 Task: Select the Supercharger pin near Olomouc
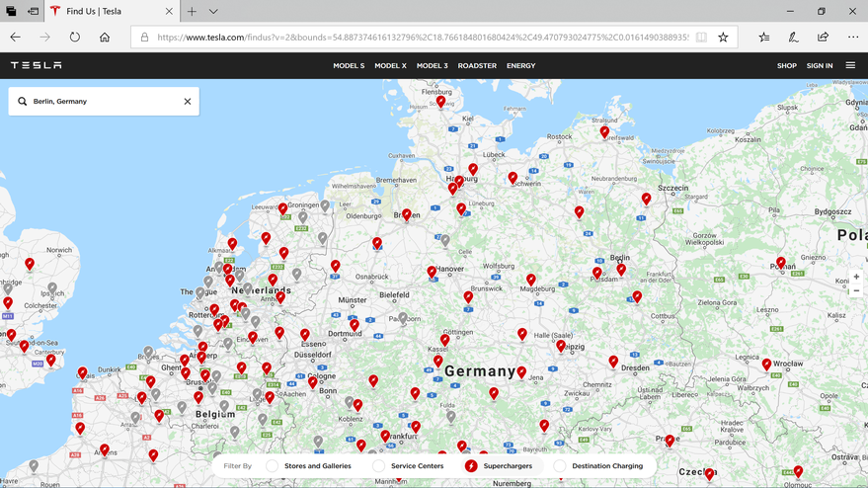798,472
